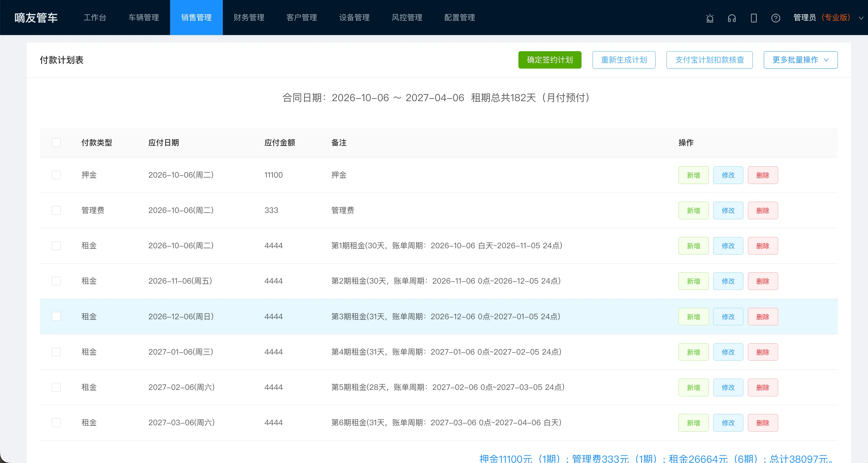The height and width of the screenshot is (463, 868).
Task: Click 重新生成计划 button
Action: click(624, 60)
